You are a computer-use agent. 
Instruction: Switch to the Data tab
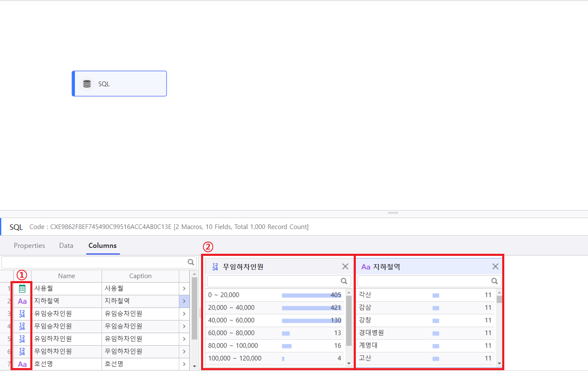click(x=66, y=246)
